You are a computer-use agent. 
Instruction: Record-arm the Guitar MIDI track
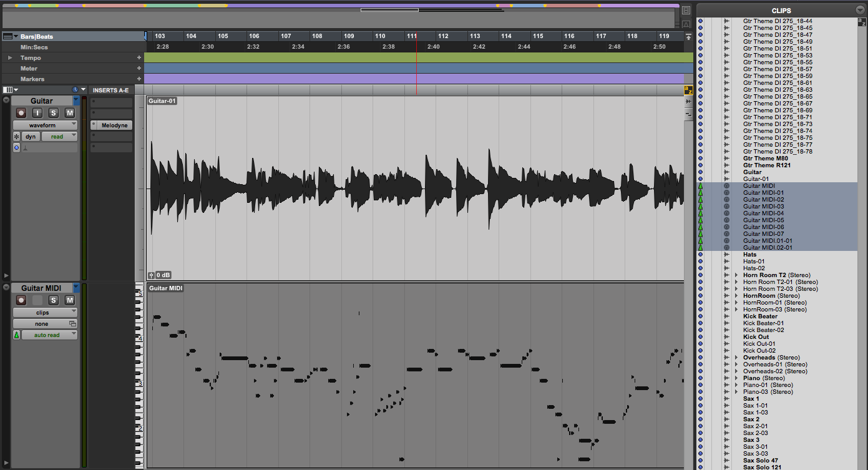pyautogui.click(x=21, y=300)
